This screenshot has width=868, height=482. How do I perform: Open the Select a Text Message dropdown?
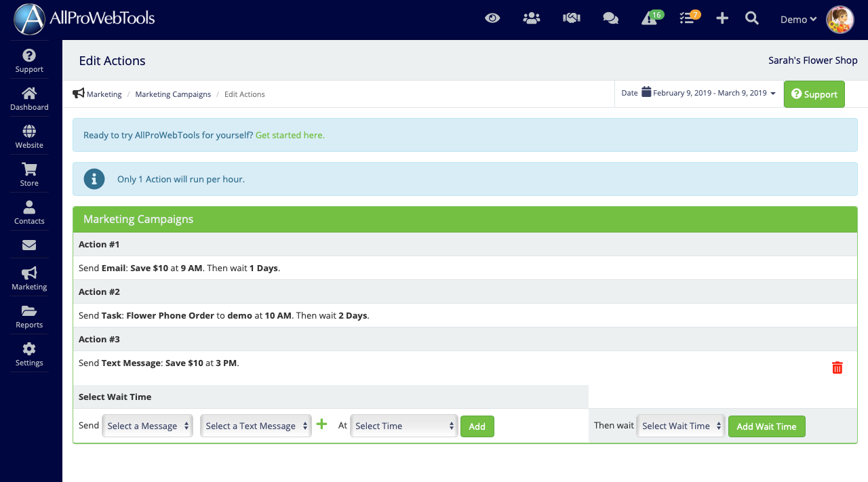[256, 426]
